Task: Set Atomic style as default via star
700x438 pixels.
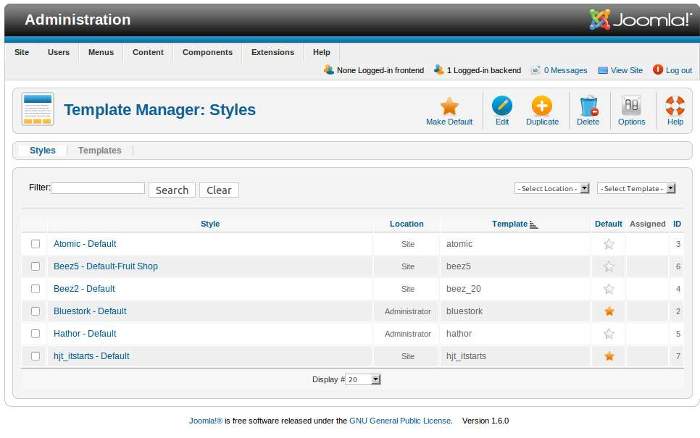Action: click(608, 244)
